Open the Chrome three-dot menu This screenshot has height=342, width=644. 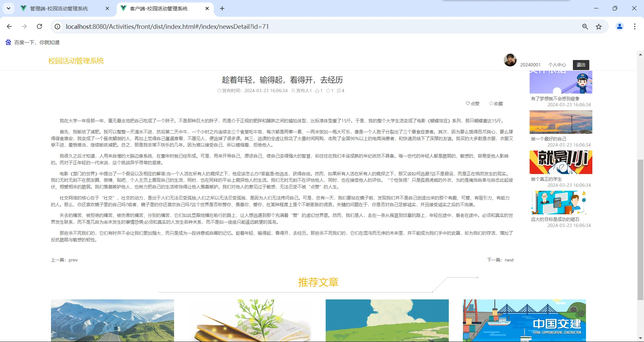click(635, 26)
